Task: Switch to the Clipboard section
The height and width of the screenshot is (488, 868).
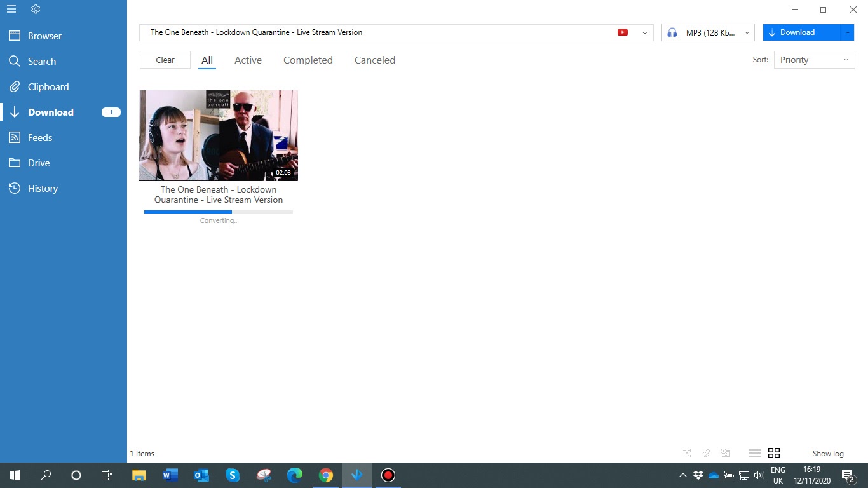Action: point(64,87)
